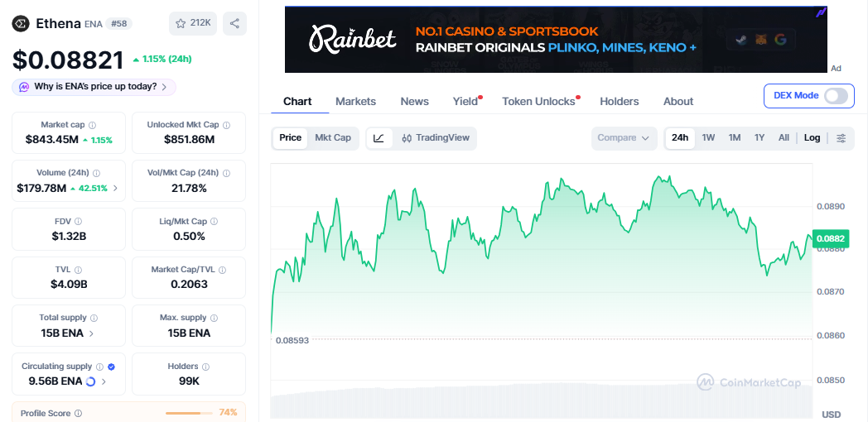
Task: Open the Compare dropdown
Action: [x=624, y=138]
